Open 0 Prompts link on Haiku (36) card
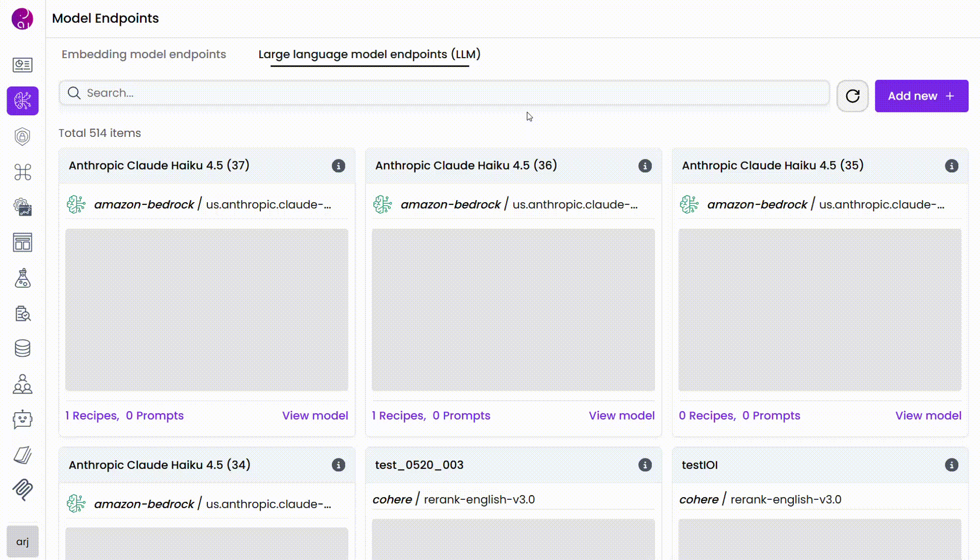980x560 pixels. tap(461, 415)
